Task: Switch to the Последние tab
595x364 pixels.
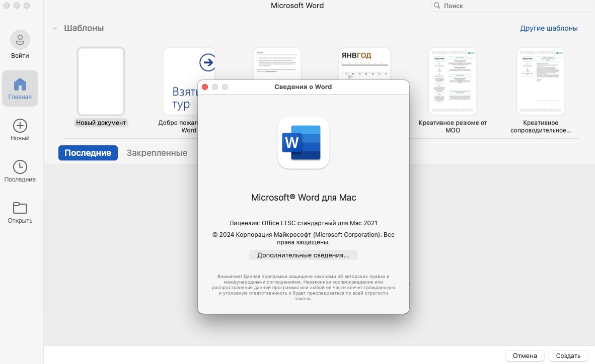Action: [88, 153]
